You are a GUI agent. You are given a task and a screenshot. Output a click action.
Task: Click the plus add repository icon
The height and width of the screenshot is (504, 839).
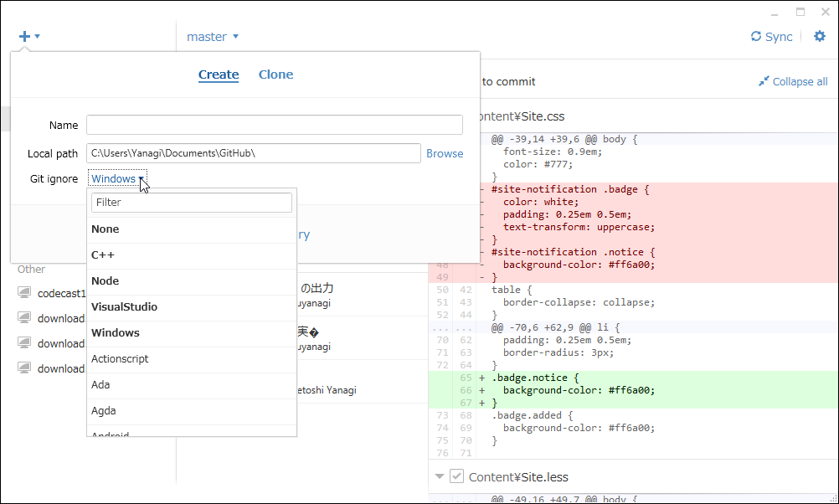[25, 36]
